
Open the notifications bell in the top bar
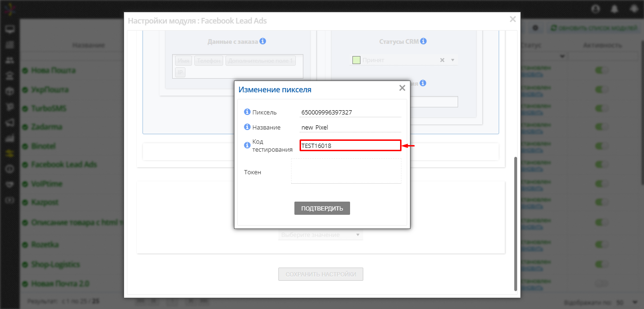[614, 9]
